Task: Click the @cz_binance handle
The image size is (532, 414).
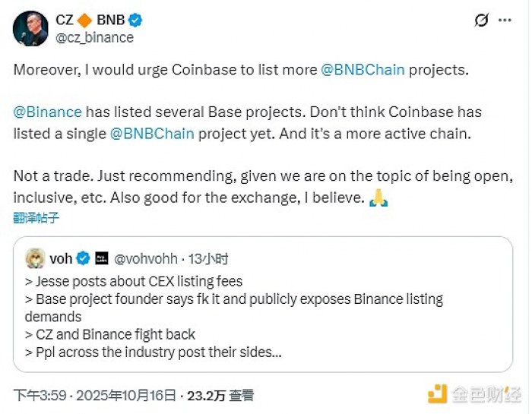Action: point(94,37)
